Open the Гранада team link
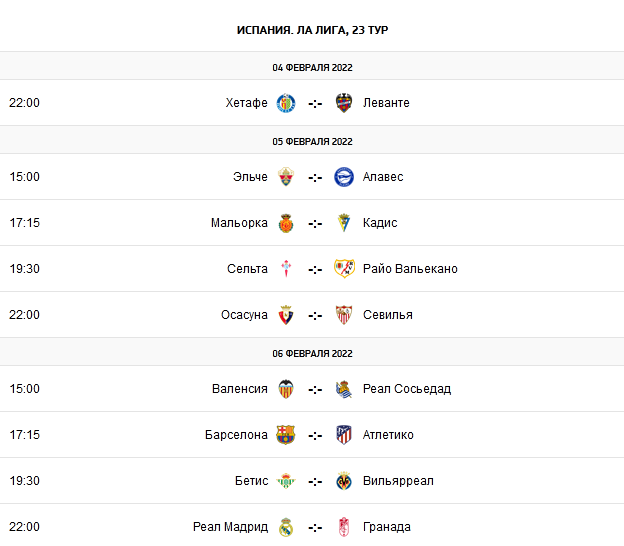Screen dimensions: 624x546 pyautogui.click(x=388, y=527)
